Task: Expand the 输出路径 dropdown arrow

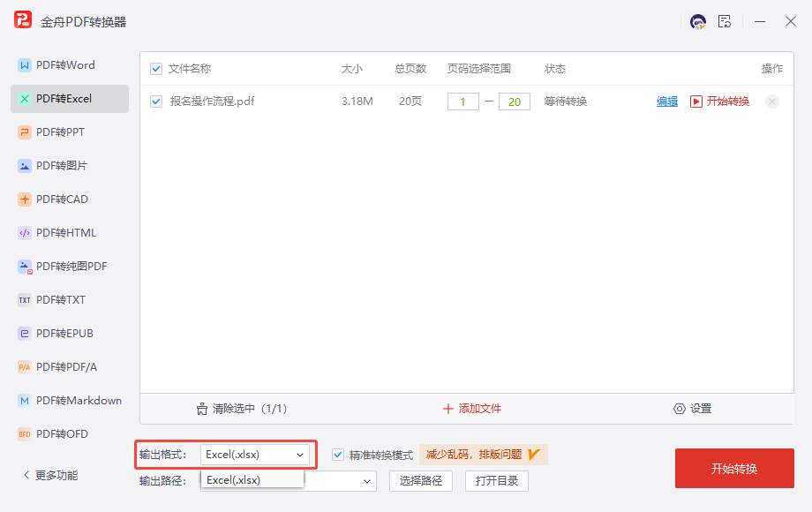Action: (366, 481)
